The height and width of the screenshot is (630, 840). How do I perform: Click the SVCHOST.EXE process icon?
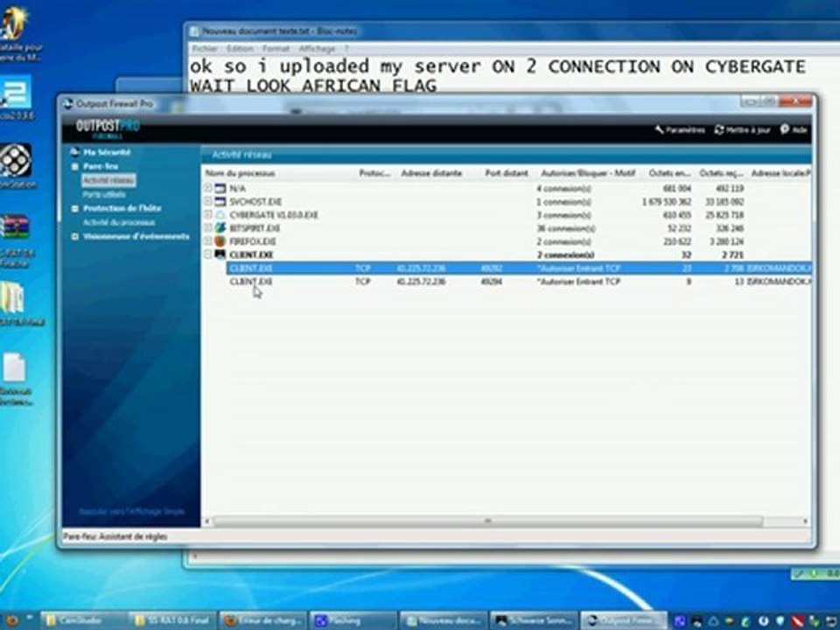220,201
